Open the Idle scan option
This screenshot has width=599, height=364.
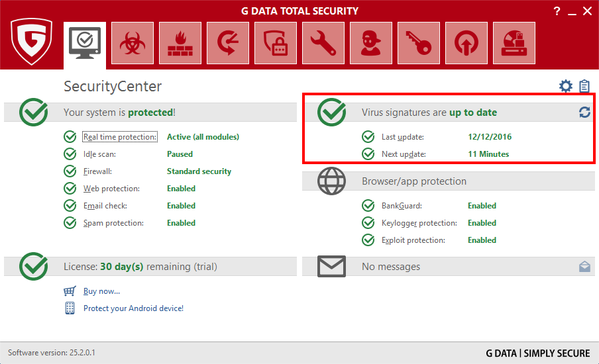pyautogui.click(x=99, y=154)
